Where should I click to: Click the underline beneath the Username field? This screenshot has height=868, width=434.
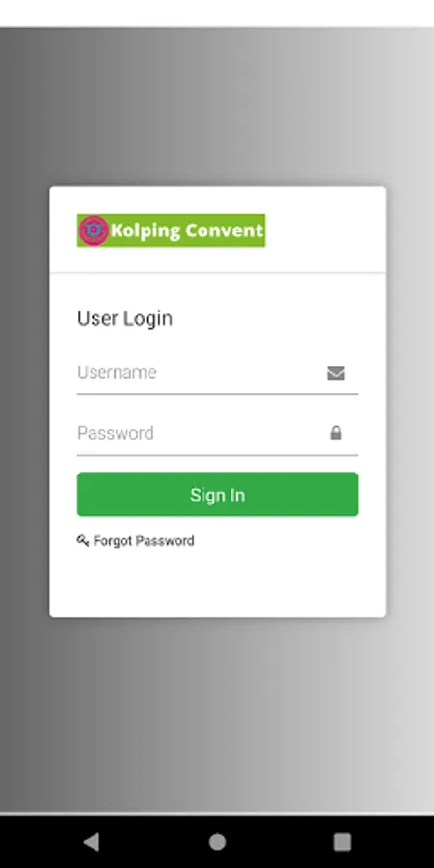(218, 394)
